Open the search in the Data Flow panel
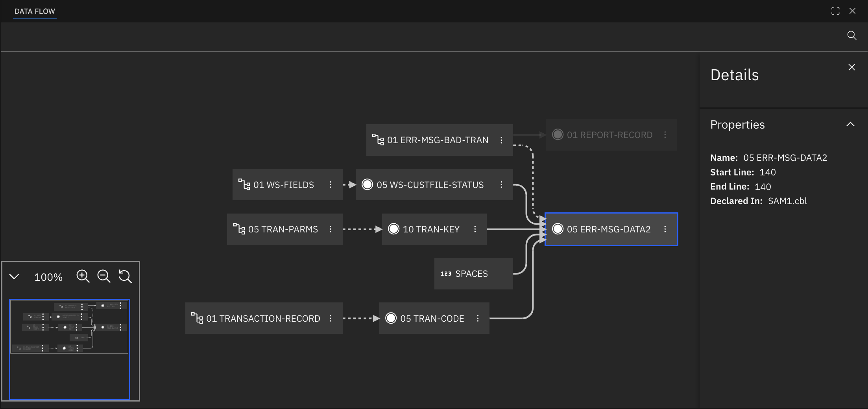868x409 pixels. click(x=851, y=35)
